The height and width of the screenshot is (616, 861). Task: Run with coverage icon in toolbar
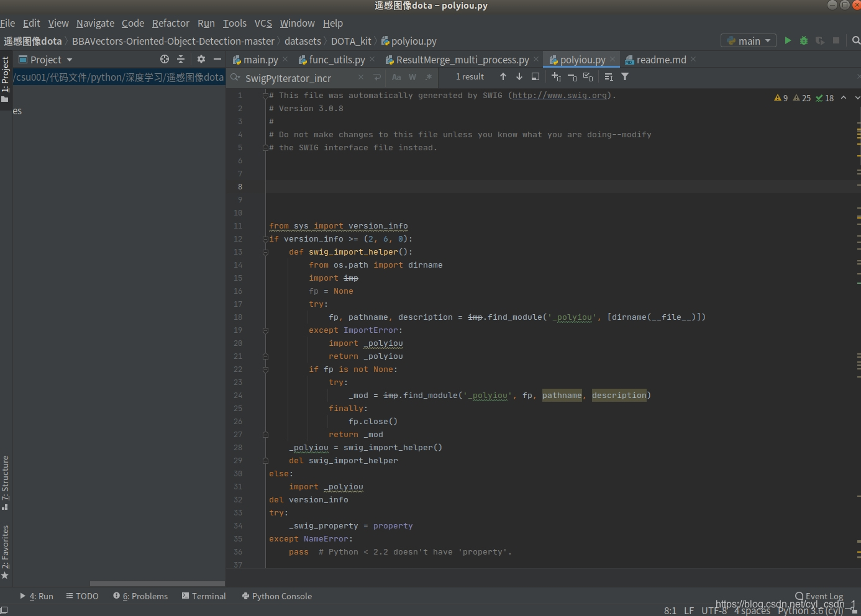click(820, 40)
